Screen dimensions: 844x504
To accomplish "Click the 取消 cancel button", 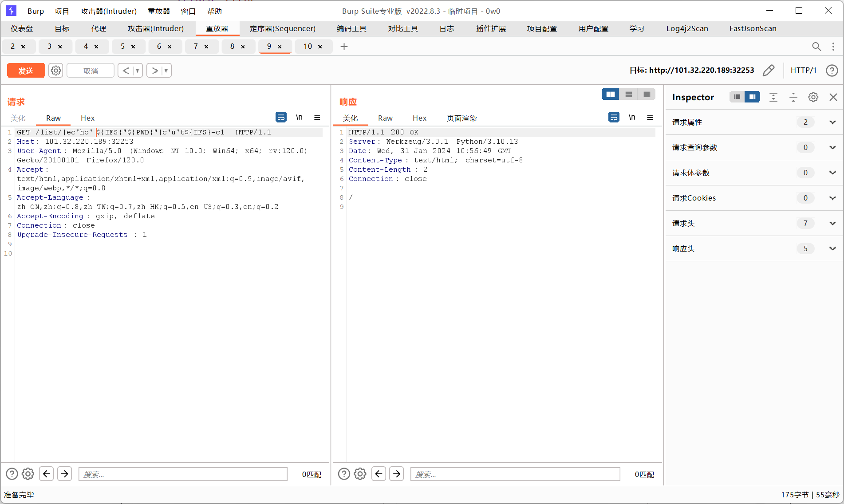I will (91, 71).
